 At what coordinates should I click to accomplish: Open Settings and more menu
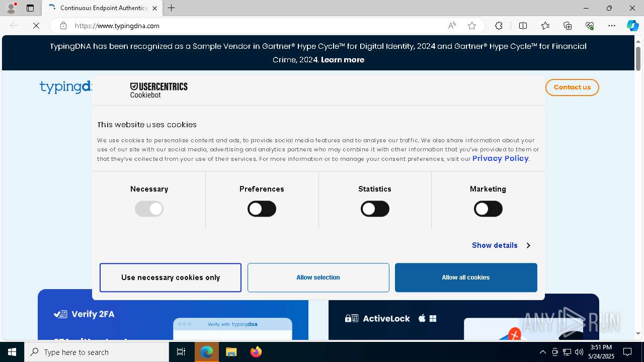pos(612,26)
